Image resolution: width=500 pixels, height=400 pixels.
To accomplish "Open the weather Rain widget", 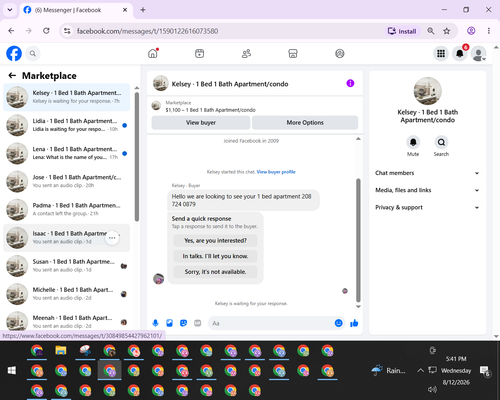I will (389, 370).
